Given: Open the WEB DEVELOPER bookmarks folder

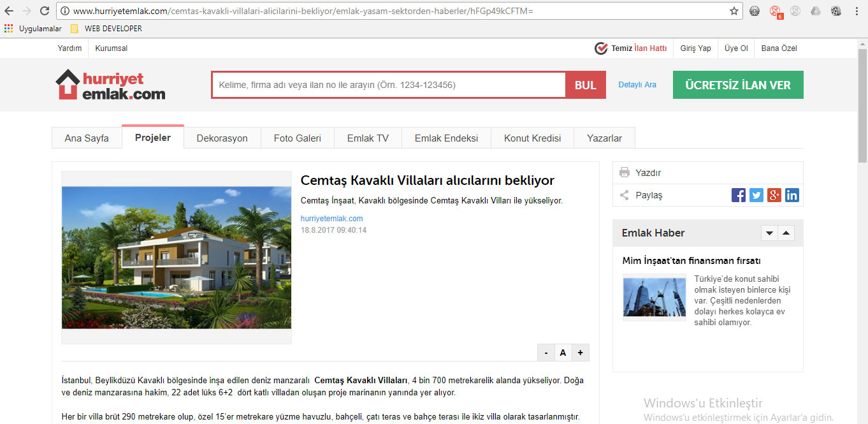Looking at the screenshot, I should click(x=106, y=29).
